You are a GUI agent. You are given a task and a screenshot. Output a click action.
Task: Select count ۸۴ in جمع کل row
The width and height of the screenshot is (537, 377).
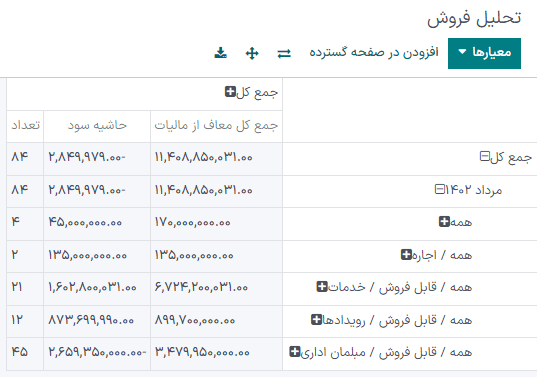25,158
